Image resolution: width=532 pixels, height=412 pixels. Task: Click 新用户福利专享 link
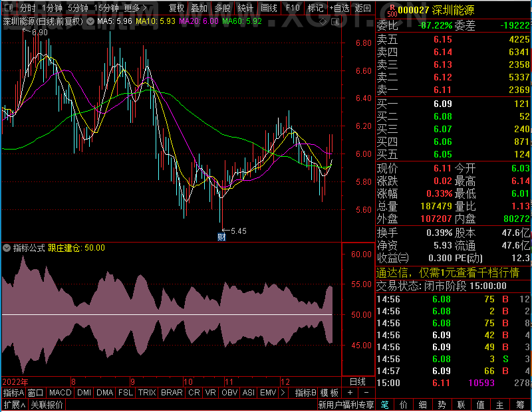[x=346, y=405]
